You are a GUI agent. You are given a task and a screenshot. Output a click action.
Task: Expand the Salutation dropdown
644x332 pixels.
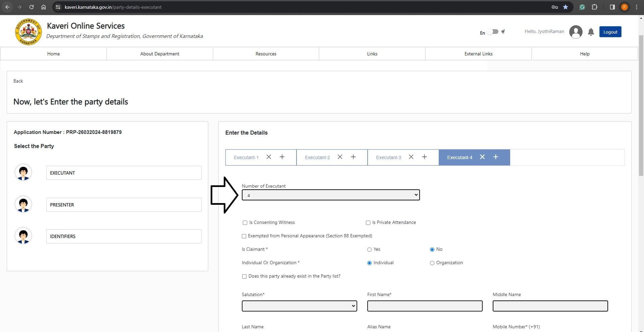[299, 306]
